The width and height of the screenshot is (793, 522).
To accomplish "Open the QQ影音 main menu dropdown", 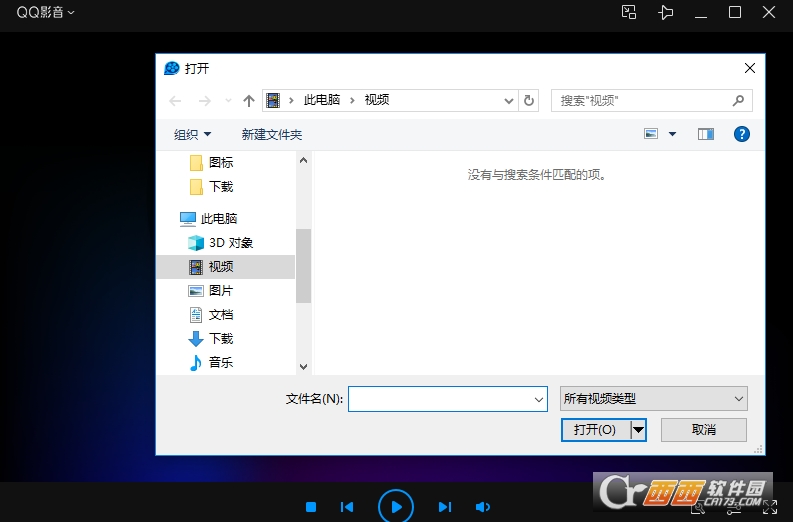I will tap(45, 12).
